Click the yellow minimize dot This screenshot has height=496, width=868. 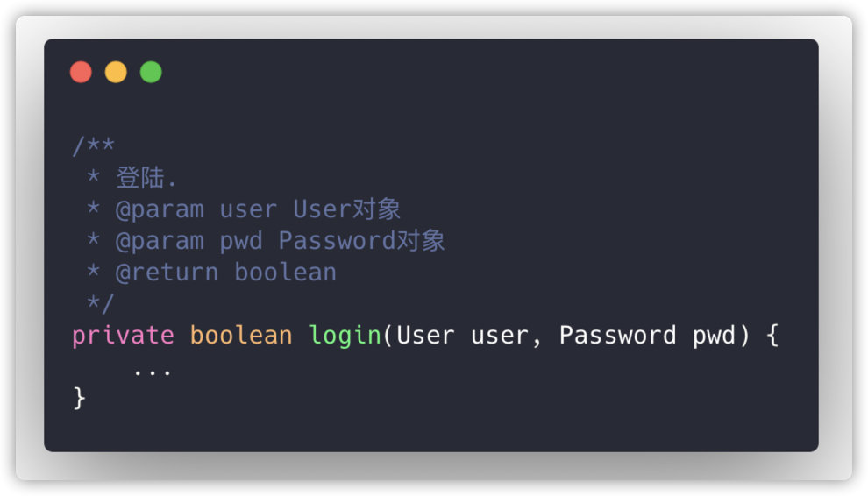click(x=116, y=72)
